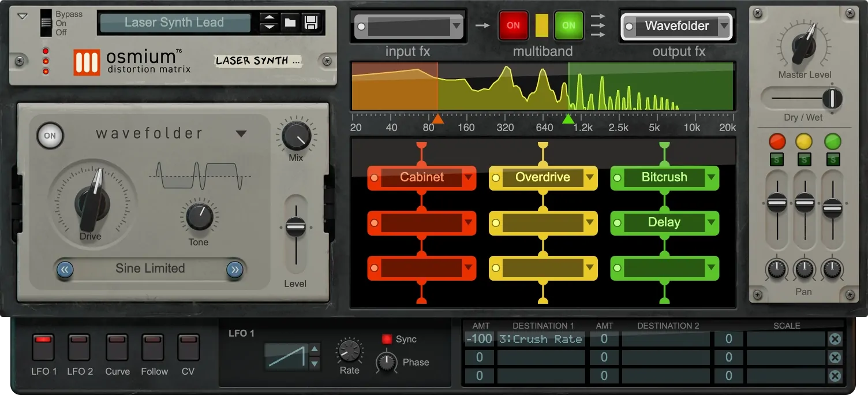Solo the red band with S button
Viewport: 868px width, 395px height.
click(777, 159)
